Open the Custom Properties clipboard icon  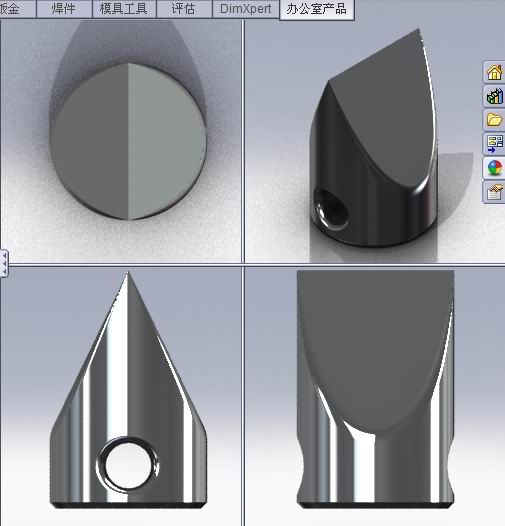(x=494, y=192)
